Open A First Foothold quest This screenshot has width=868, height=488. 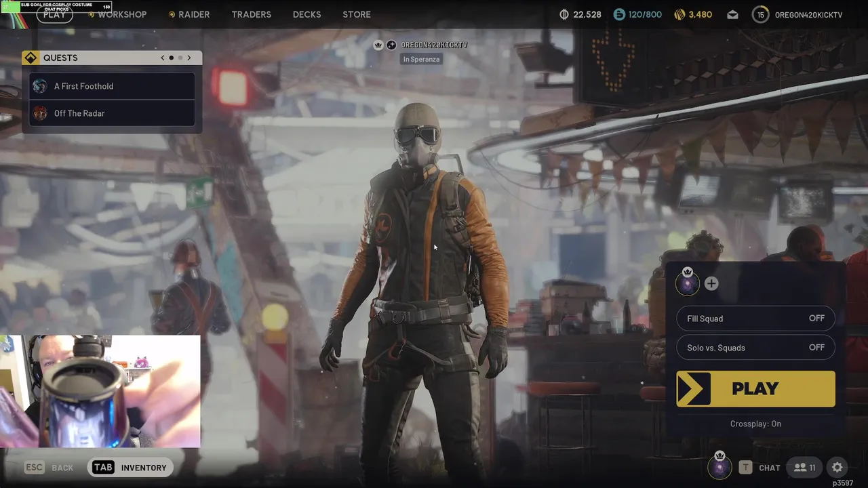[112, 86]
